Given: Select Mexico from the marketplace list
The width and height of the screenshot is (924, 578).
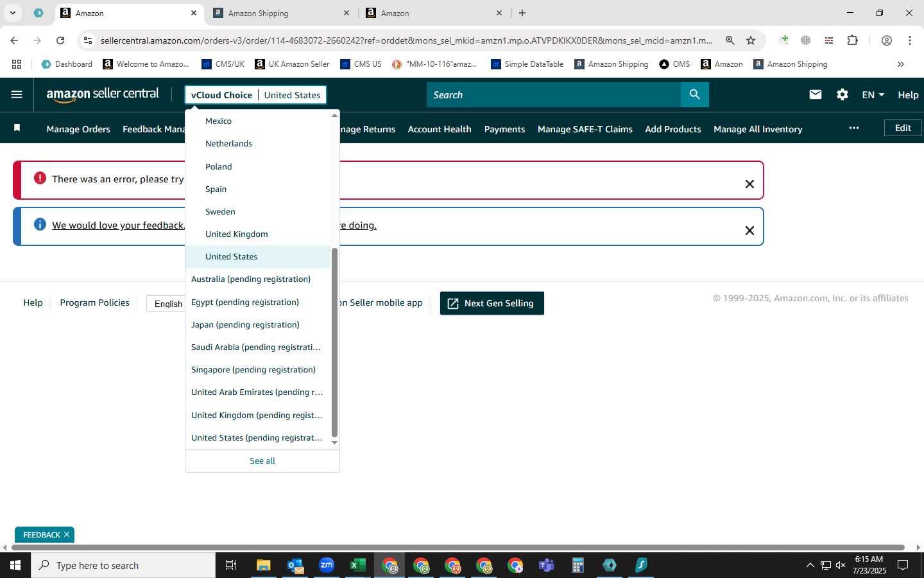Looking at the screenshot, I should (x=218, y=121).
